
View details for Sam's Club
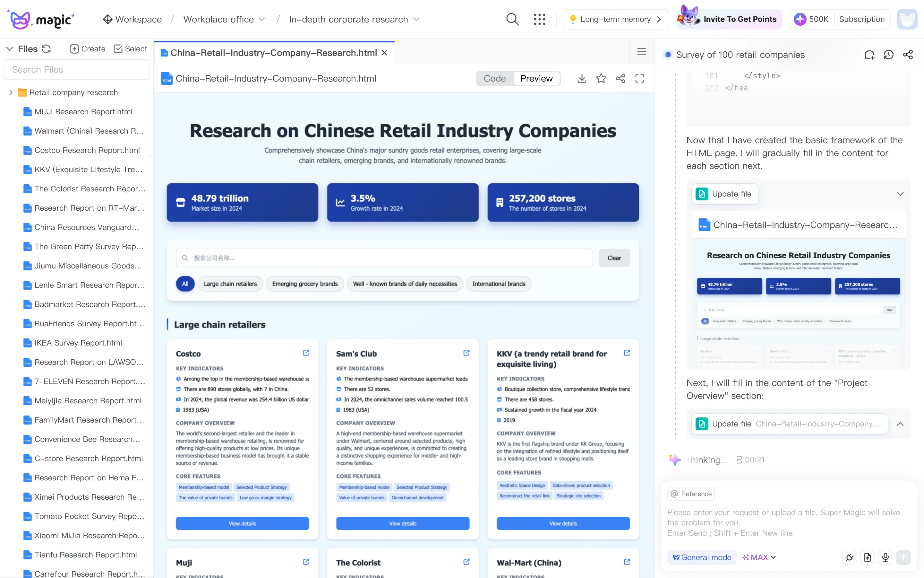(x=403, y=523)
